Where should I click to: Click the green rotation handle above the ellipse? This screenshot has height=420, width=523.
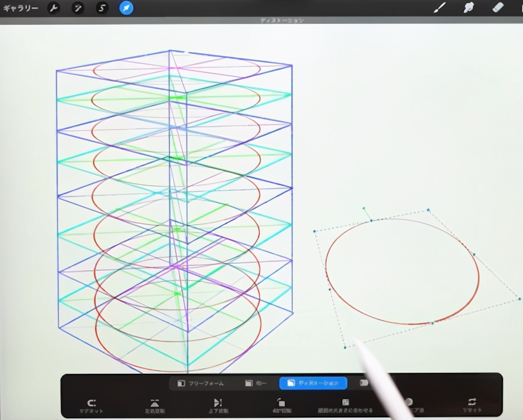click(364, 209)
